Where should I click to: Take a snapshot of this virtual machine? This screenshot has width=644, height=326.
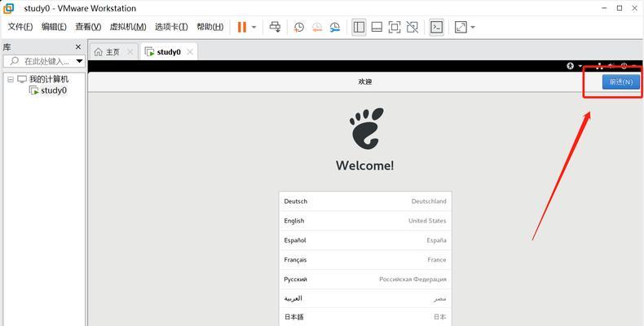(298, 27)
